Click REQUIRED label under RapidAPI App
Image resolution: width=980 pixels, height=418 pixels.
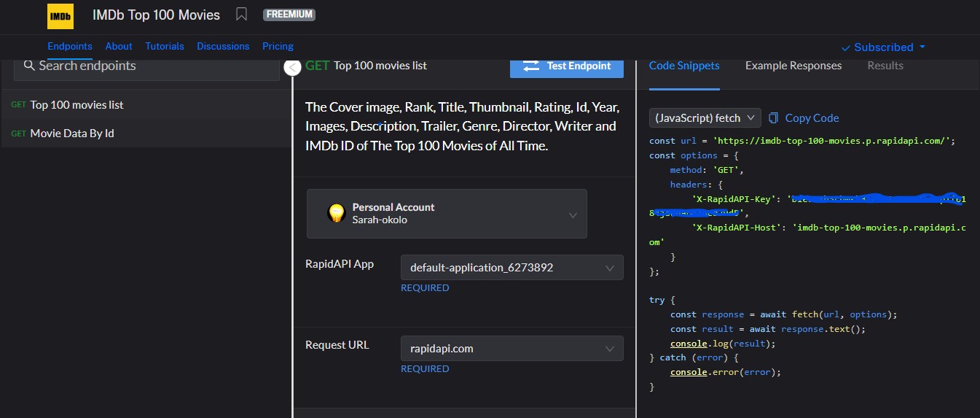(425, 287)
